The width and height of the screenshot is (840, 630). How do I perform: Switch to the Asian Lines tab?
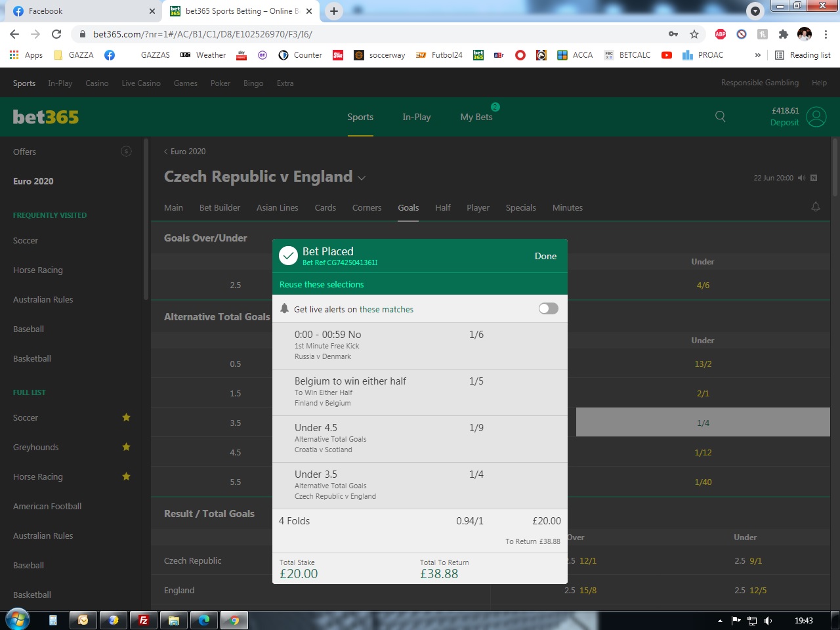click(x=277, y=207)
